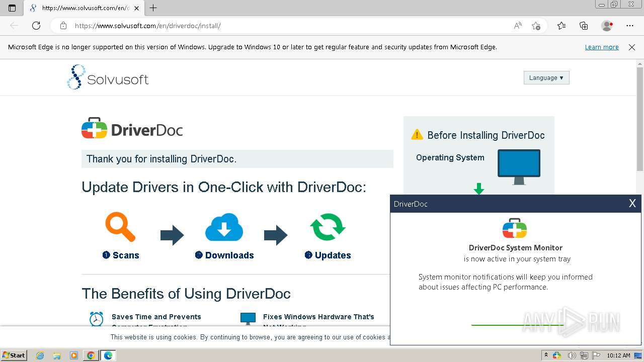Image resolution: width=644 pixels, height=362 pixels.
Task: Click the green down arrow under Operating System
Action: pos(479,189)
